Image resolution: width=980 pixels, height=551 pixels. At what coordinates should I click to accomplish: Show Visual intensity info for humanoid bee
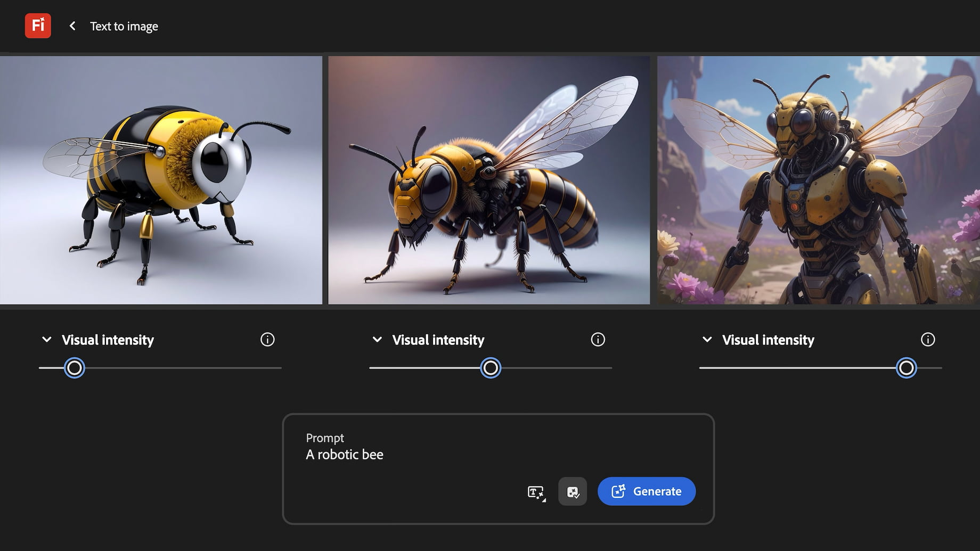pos(928,340)
